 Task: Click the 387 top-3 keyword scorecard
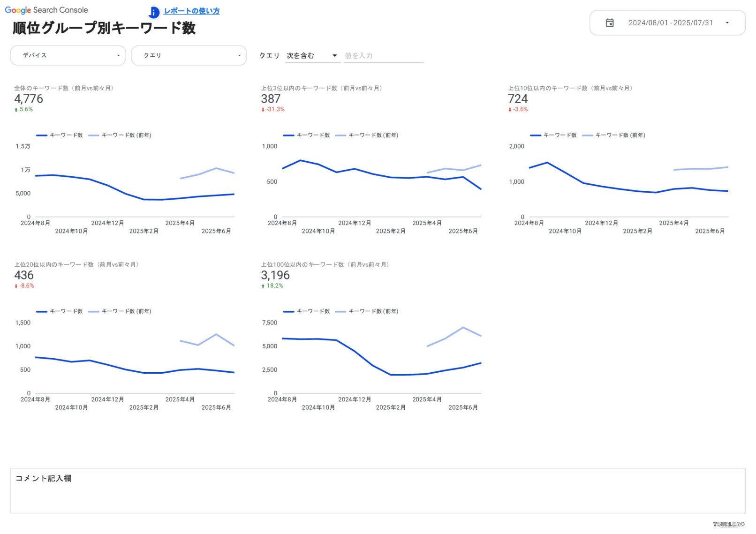[x=271, y=99]
